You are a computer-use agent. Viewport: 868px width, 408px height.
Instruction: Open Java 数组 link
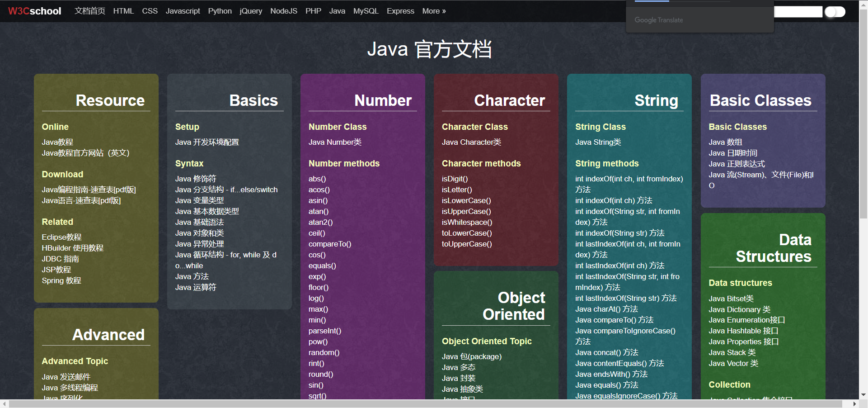pos(725,142)
